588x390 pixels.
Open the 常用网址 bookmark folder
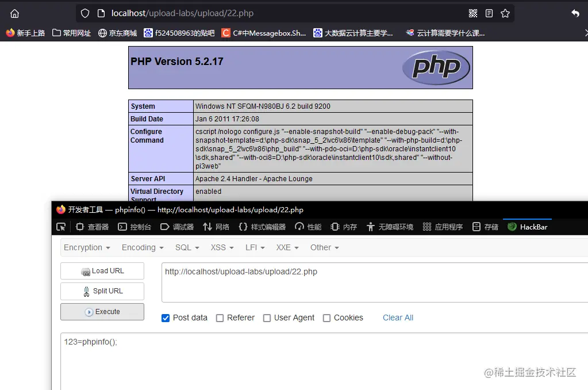pyautogui.click(x=71, y=33)
